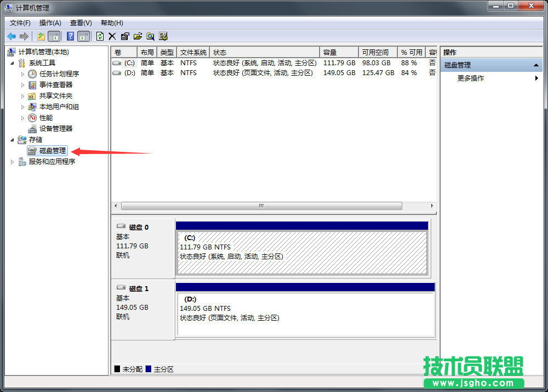This screenshot has width=548, height=392.
Task: Click the magnifier search toolbar icon
Action: [149, 36]
